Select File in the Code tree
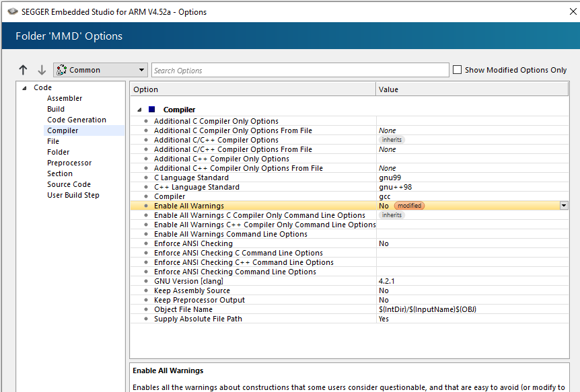This screenshot has width=580, height=392. click(x=53, y=141)
